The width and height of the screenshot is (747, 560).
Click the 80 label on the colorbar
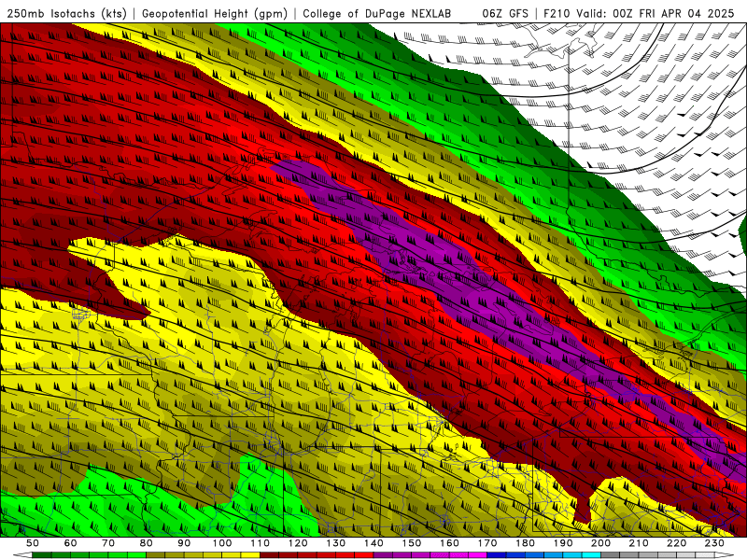(x=147, y=543)
